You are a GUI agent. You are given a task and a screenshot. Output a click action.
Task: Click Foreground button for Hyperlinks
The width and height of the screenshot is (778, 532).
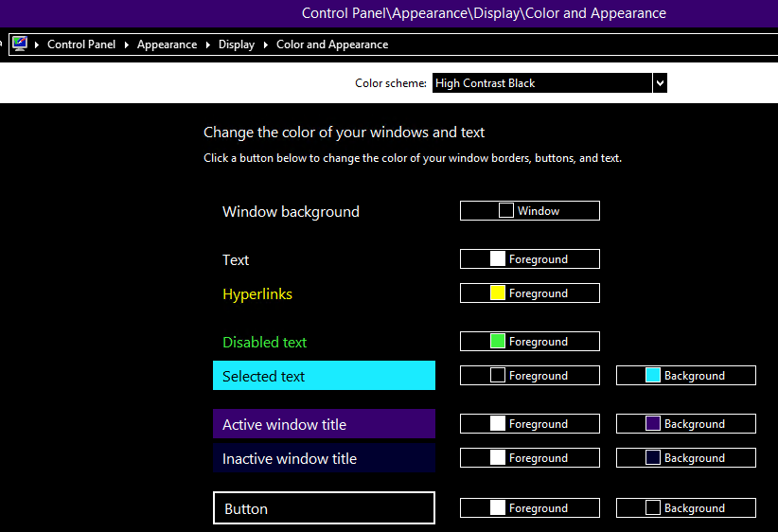[530, 293]
